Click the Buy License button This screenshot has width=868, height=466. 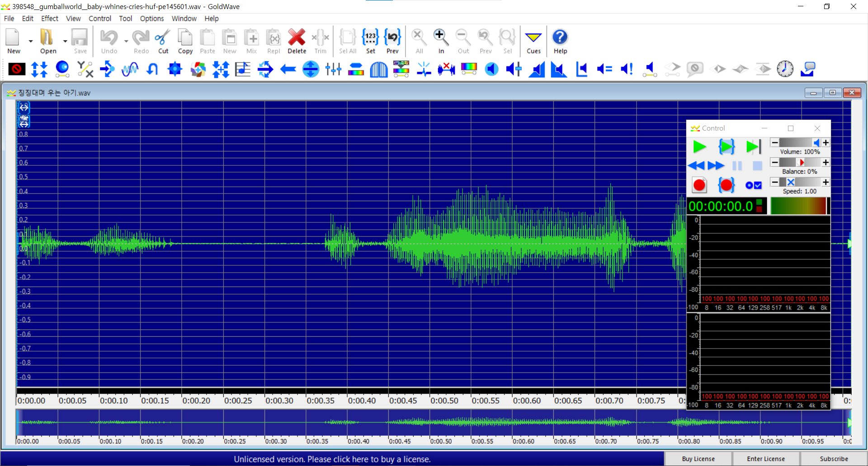698,459
